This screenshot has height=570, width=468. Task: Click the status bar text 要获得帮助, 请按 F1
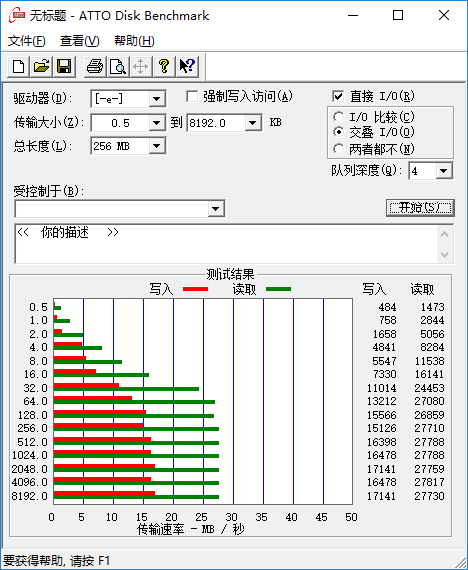tap(56, 561)
